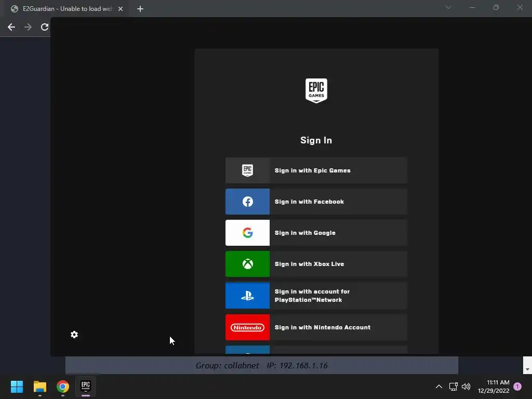This screenshot has width=532, height=399.
Task: Show hidden system tray icons
Action: click(x=438, y=387)
